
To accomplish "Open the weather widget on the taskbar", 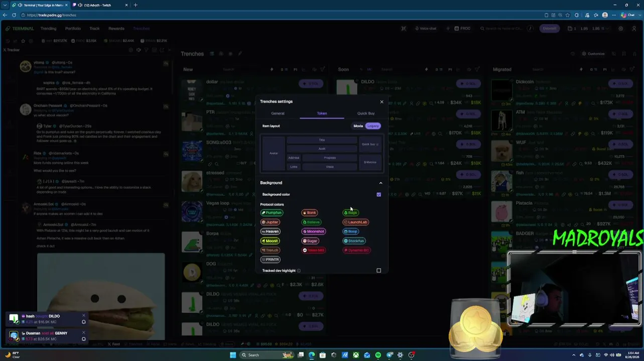I will [x=12, y=355].
